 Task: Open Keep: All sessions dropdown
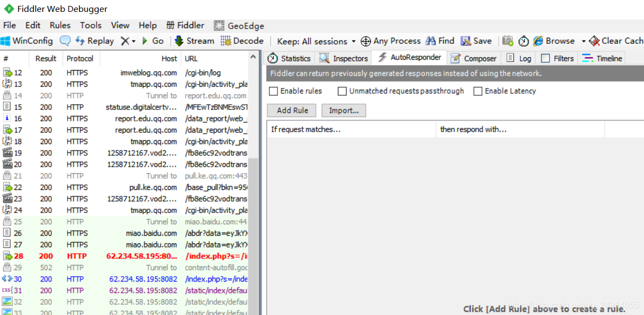[316, 42]
